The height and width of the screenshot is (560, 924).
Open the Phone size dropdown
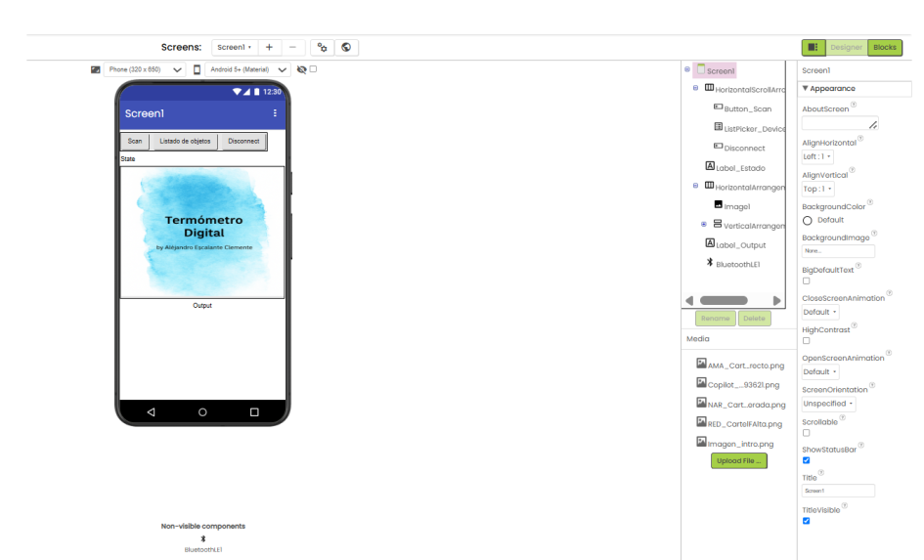coord(144,69)
